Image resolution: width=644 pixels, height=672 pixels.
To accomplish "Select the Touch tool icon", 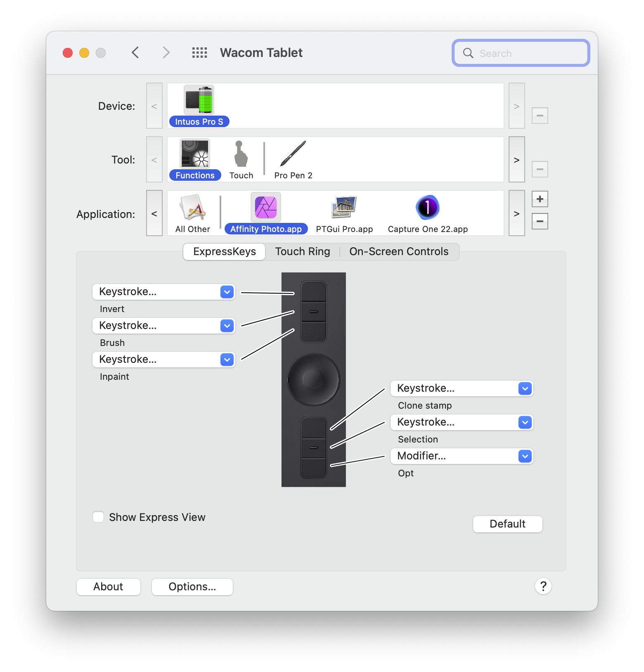I will point(241,154).
